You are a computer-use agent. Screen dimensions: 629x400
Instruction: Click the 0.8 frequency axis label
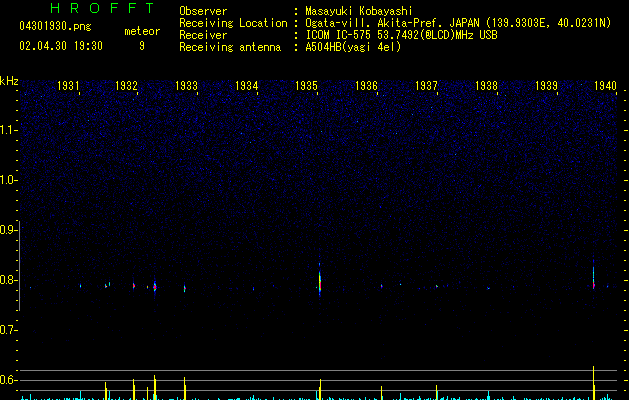point(8,280)
